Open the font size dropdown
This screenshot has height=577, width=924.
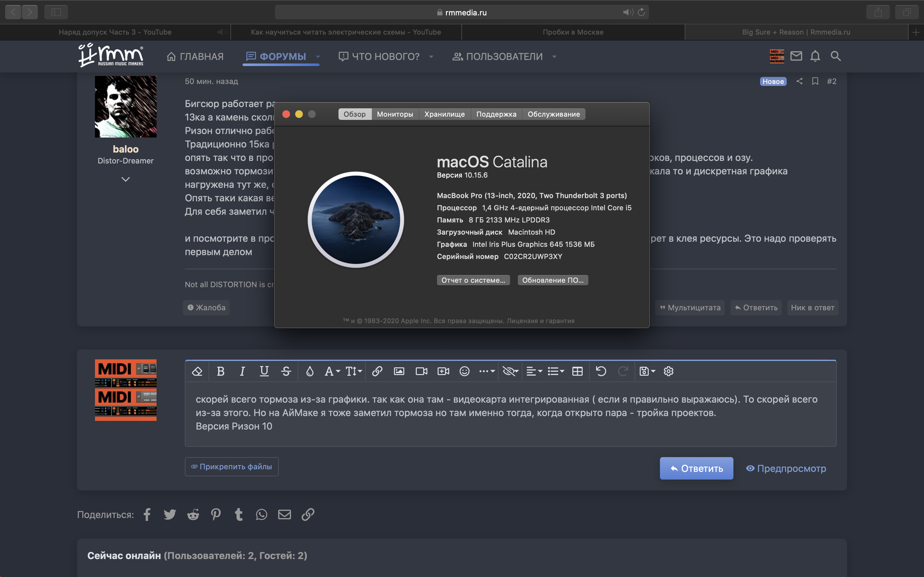coord(354,371)
